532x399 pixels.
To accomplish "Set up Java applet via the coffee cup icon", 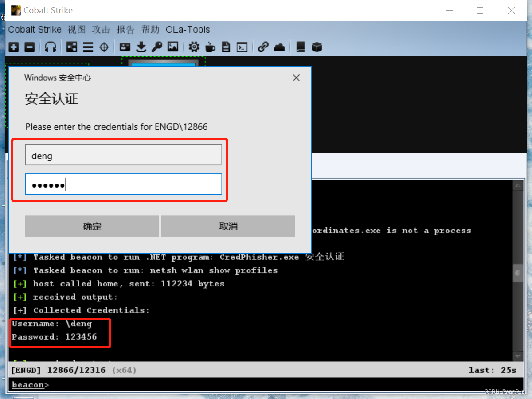I will point(210,47).
